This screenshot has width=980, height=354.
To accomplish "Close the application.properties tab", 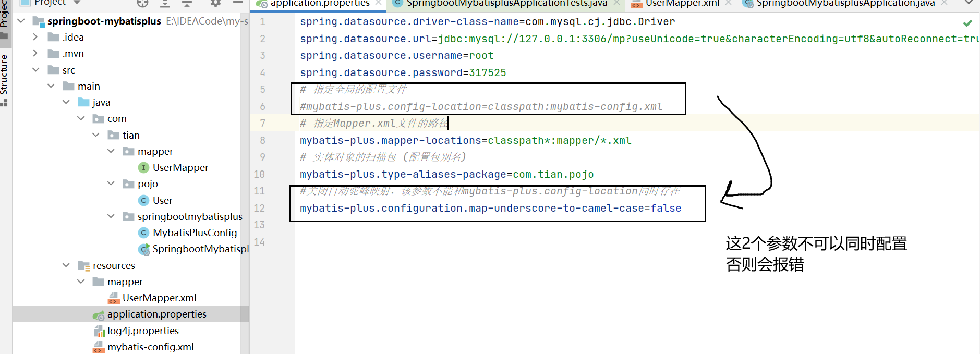I will click(378, 3).
